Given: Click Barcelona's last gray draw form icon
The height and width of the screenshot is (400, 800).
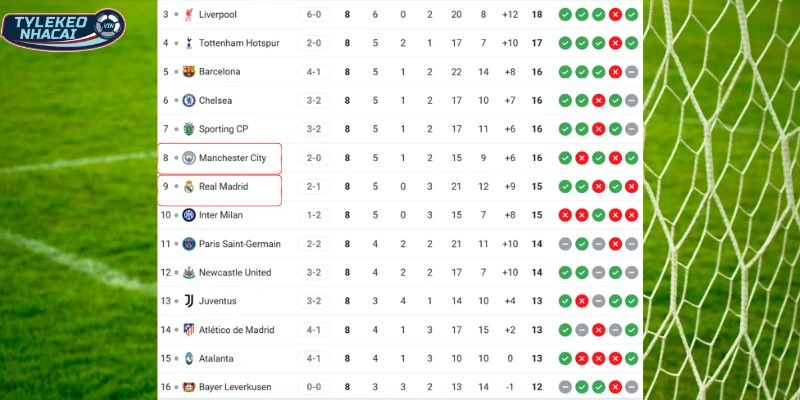Looking at the screenshot, I should click(631, 72).
